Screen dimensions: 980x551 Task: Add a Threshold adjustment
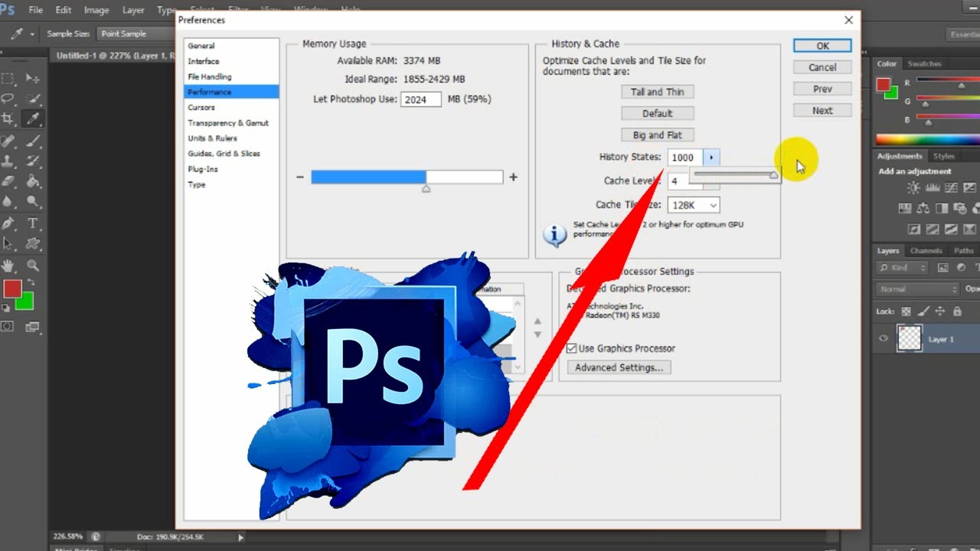952,228
